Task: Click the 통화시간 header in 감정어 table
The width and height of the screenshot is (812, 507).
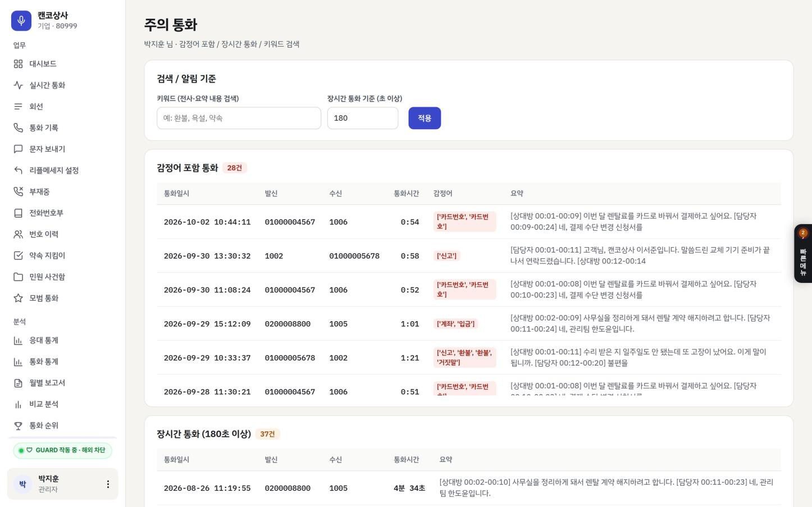Action: [x=406, y=194]
